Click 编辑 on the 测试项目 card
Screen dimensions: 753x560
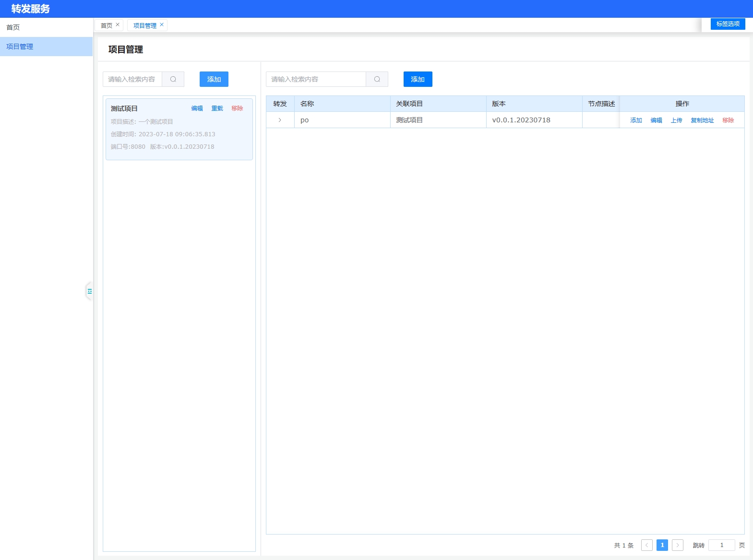197,108
